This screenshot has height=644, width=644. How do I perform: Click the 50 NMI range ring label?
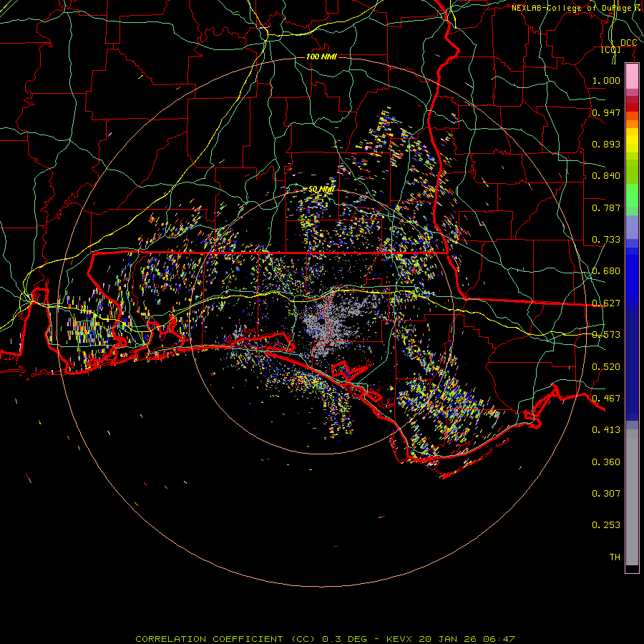tap(321, 189)
